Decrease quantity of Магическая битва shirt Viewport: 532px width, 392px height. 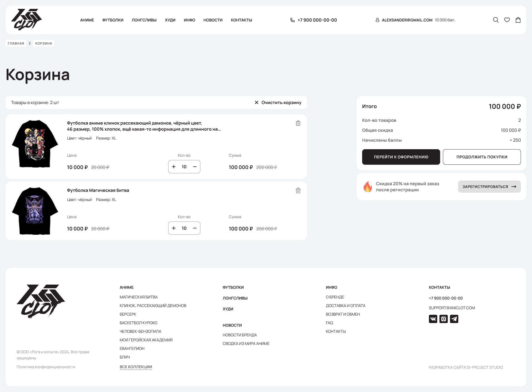(x=195, y=228)
